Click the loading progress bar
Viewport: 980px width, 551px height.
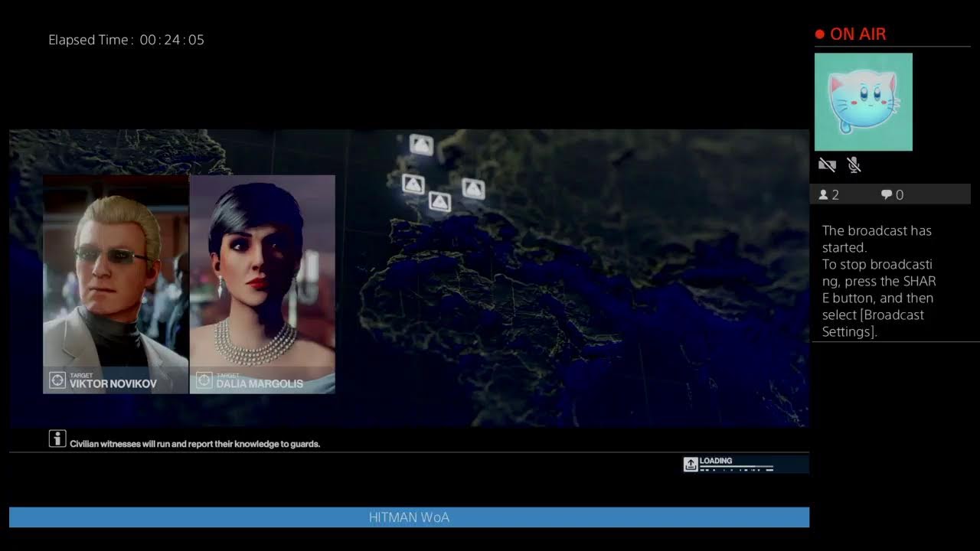point(737,468)
